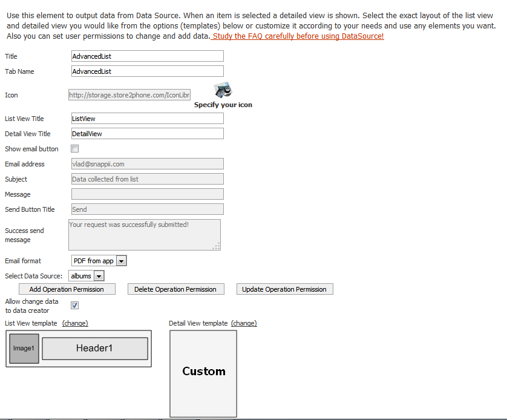Click Add Operation Permission button
Image resolution: width=507 pixels, height=420 pixels.
67,289
